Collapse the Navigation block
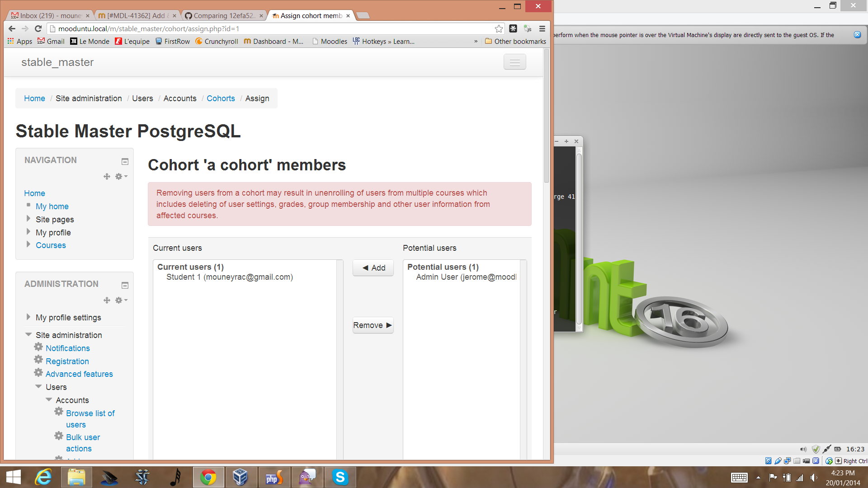The image size is (868, 488). click(x=125, y=161)
